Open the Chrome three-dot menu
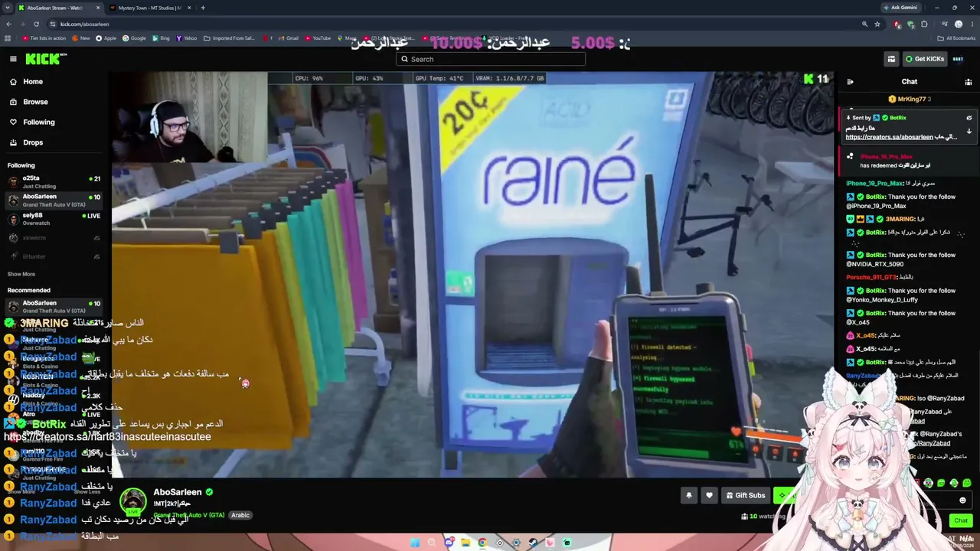This screenshot has width=980, height=551. pyautogui.click(x=971, y=24)
